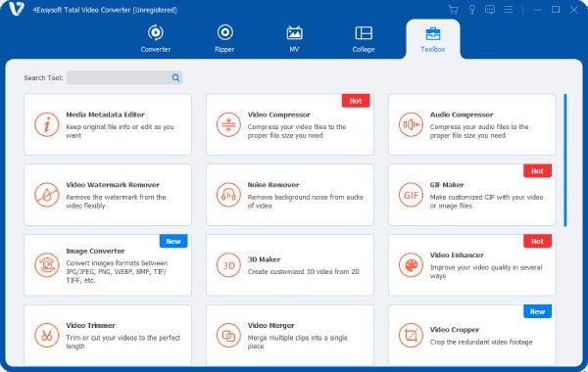Click the Image Converter title text
The image size is (588, 372).
(x=95, y=251)
